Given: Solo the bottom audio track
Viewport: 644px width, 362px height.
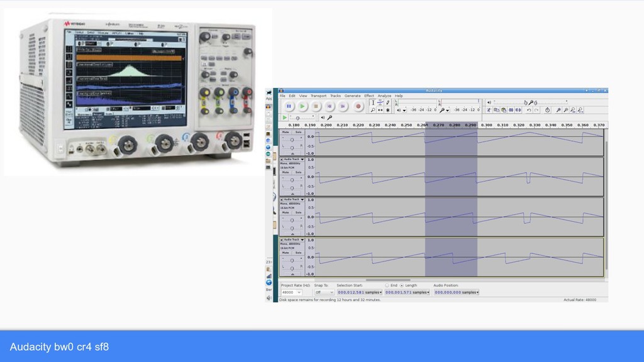Looking at the screenshot, I should pos(298,253).
